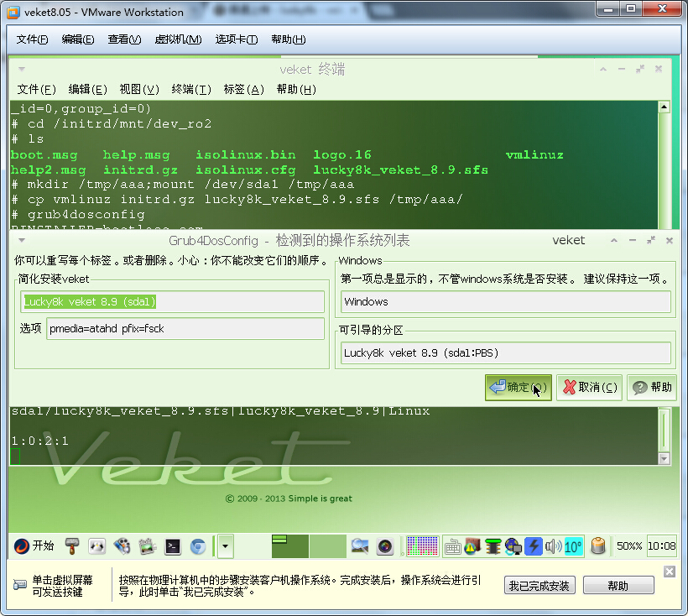Open terminal 标签(A) menu
Viewport: 688px width, 616px height.
(x=243, y=90)
